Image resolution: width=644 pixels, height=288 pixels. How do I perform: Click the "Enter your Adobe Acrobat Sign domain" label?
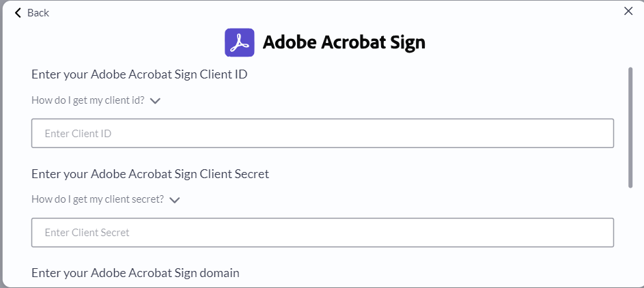135,273
